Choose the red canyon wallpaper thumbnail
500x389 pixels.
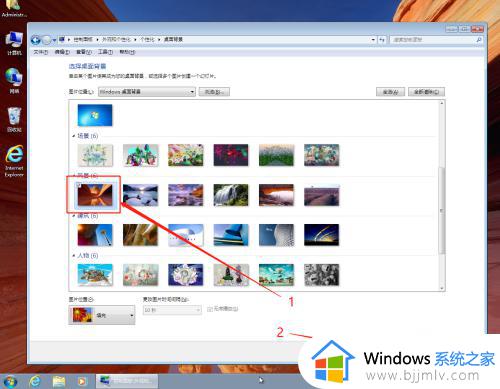click(x=95, y=195)
